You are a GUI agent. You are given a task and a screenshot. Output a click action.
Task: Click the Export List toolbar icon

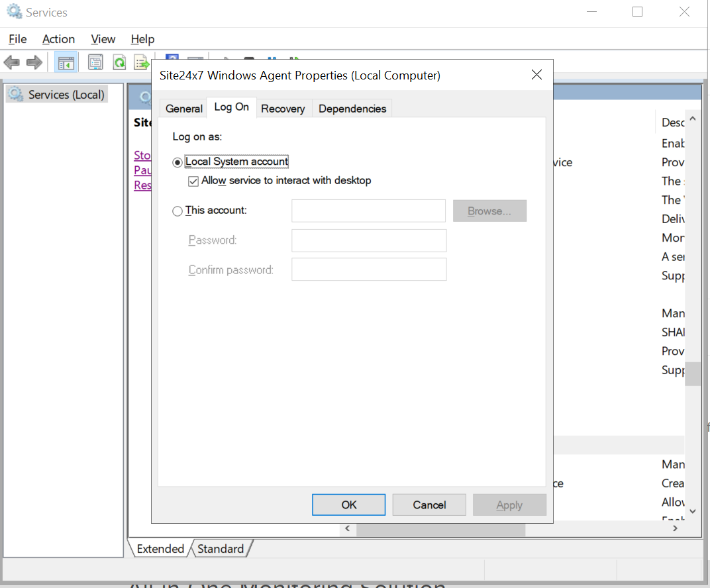point(142,62)
